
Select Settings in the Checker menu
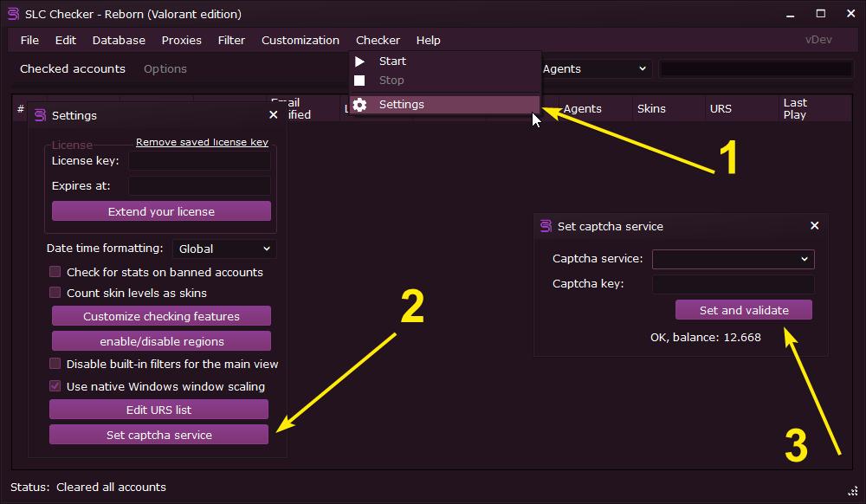pos(444,104)
